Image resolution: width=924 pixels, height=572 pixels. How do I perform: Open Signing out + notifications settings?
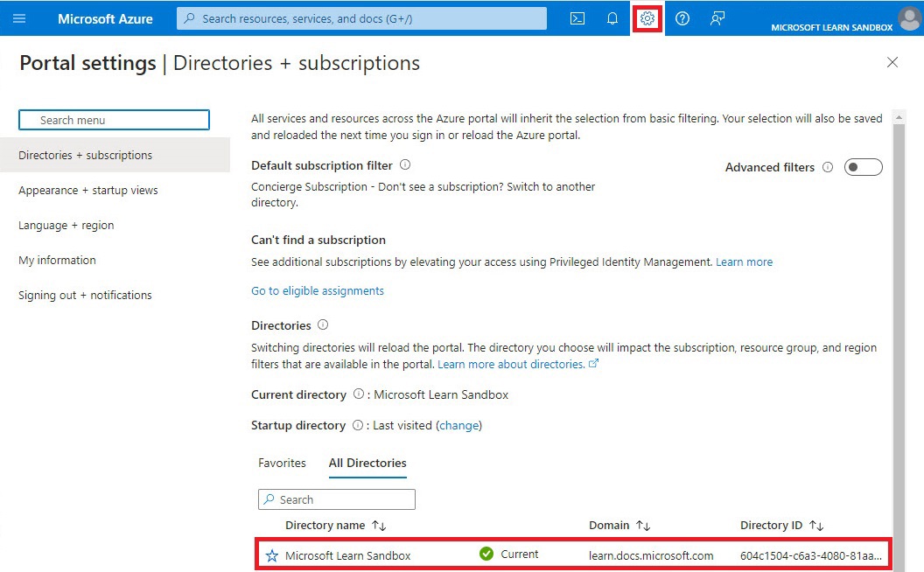coord(85,295)
